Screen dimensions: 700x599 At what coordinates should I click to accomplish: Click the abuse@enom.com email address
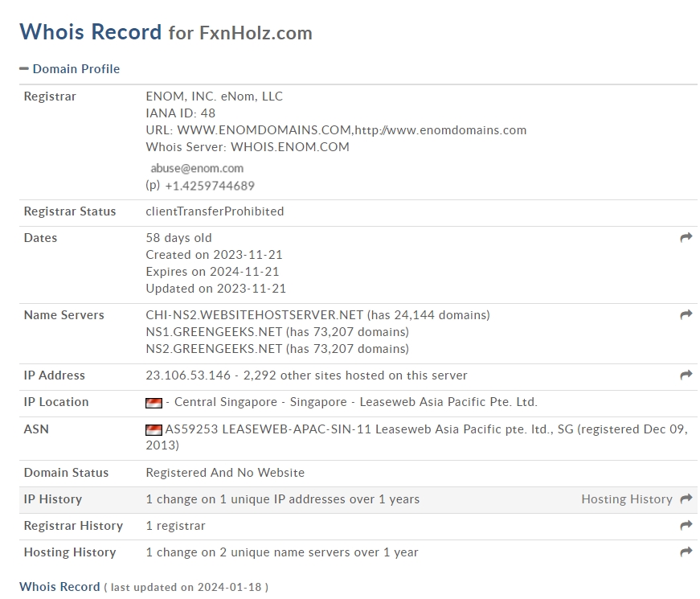197,168
